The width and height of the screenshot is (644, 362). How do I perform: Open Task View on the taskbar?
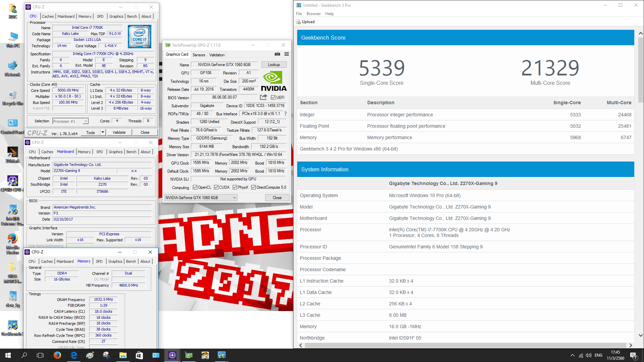point(40,355)
